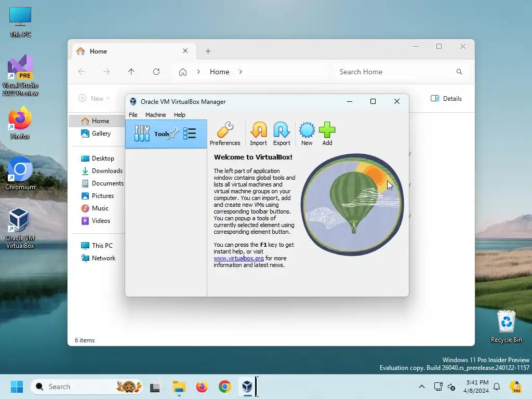Click the Import appliance icon
The height and width of the screenshot is (399, 532).
tap(258, 134)
